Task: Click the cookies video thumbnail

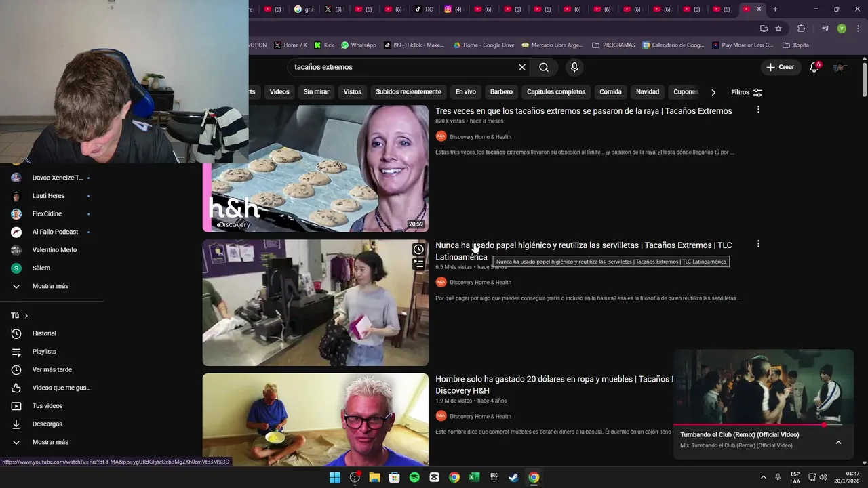Action: pos(315,169)
